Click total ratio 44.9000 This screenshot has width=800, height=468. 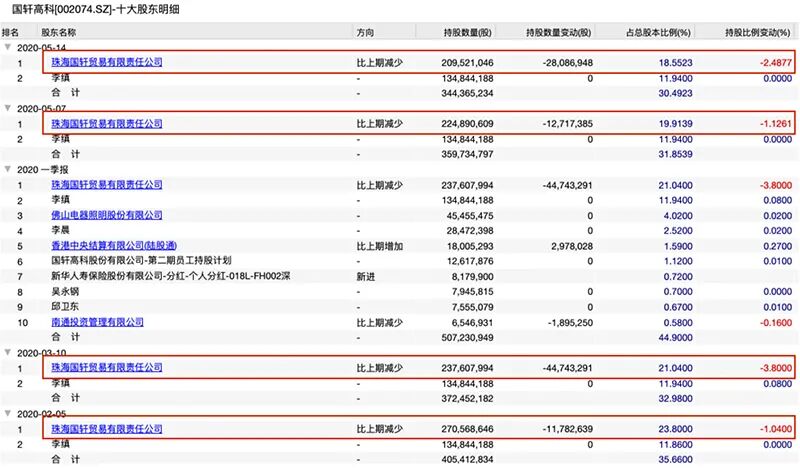pos(676,337)
